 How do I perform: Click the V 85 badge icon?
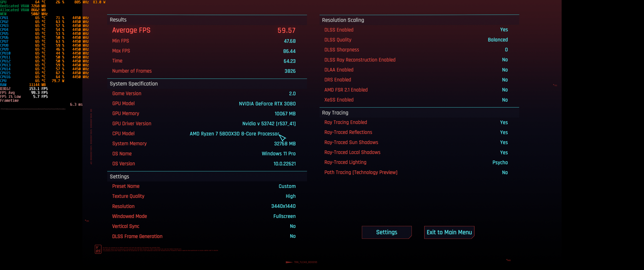coord(98,249)
